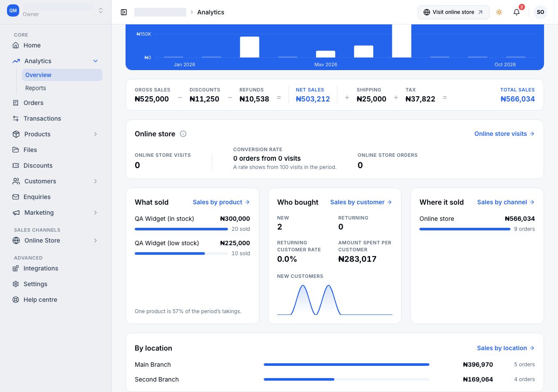Screen dimensions: 558x392
Task: Go to Orders in the sidebar
Action: click(55, 103)
